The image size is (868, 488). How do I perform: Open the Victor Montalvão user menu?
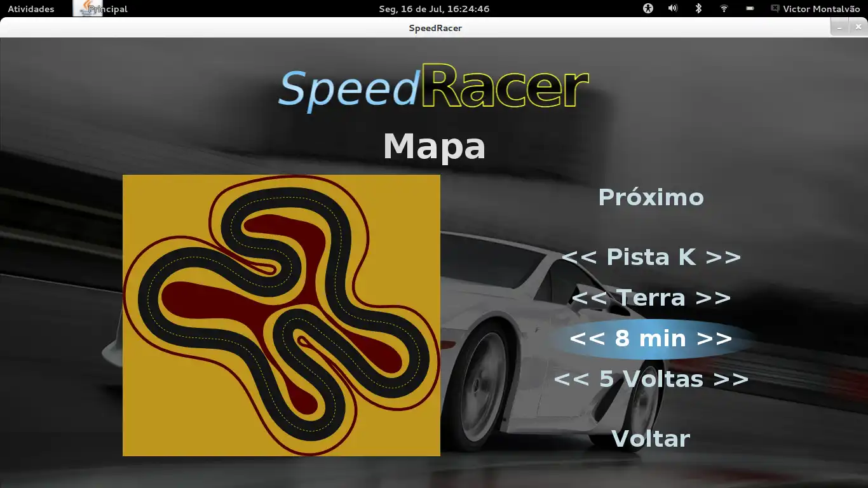(815, 9)
